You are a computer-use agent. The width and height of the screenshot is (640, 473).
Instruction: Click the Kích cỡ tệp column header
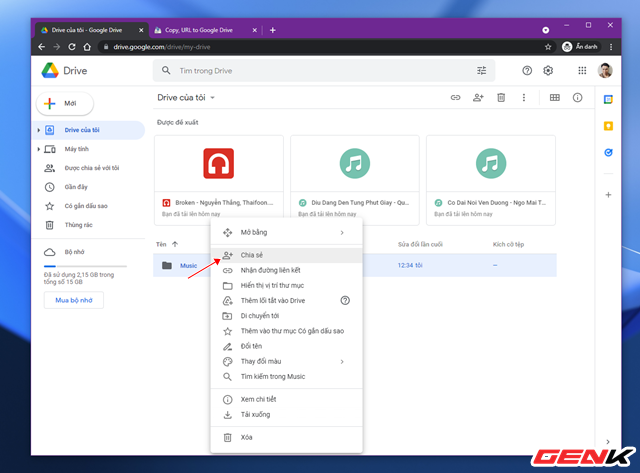click(x=508, y=244)
